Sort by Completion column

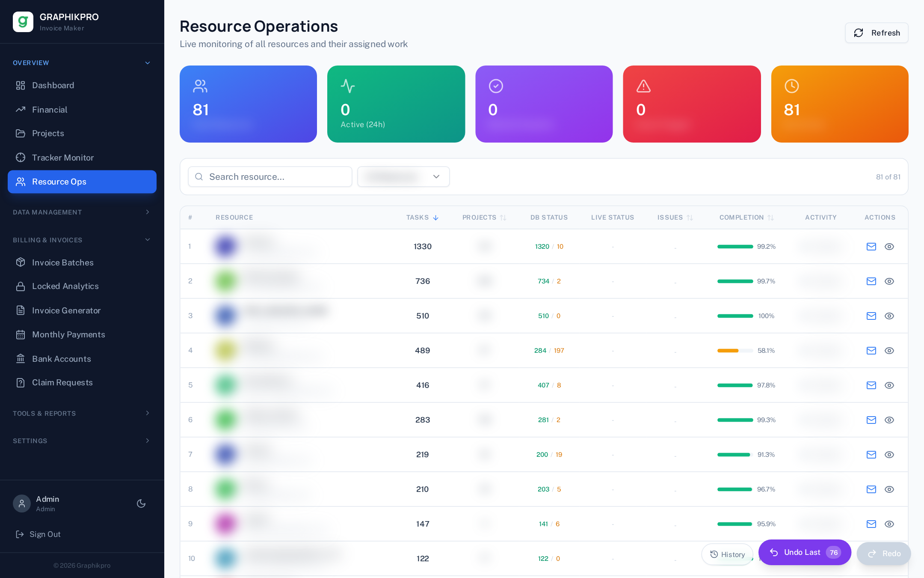tap(746, 217)
